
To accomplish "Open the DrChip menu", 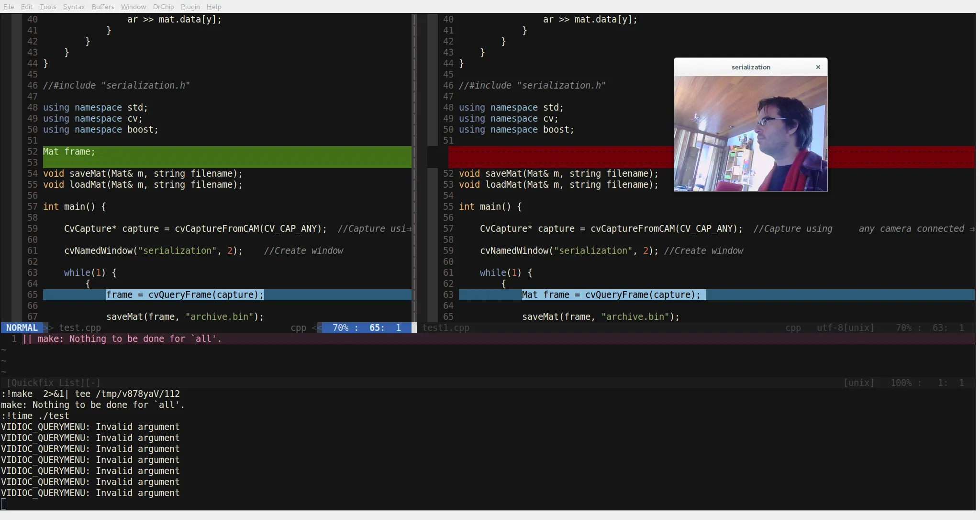I will pos(163,7).
